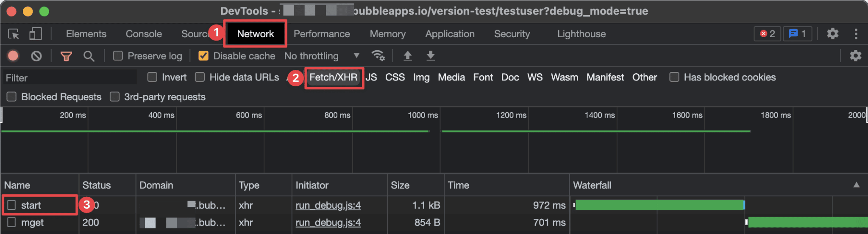The image size is (868, 234).
Task: Click the export HAR download icon
Action: 430,56
